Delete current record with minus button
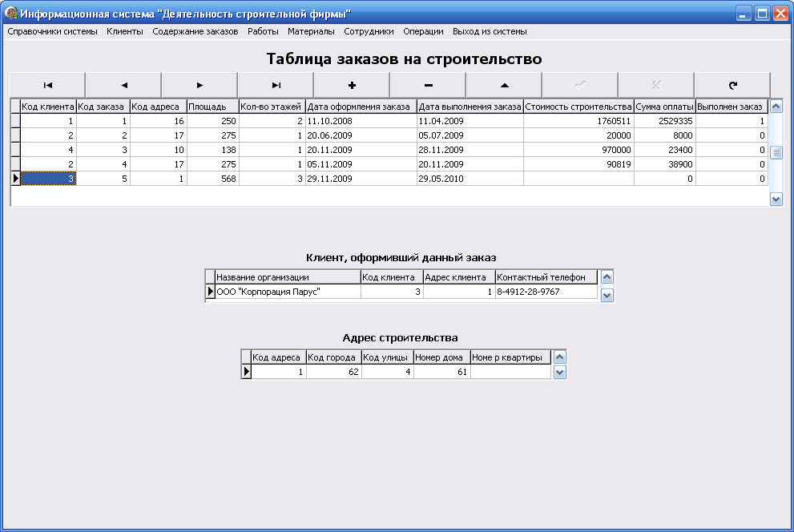This screenshot has width=794, height=532. point(428,85)
